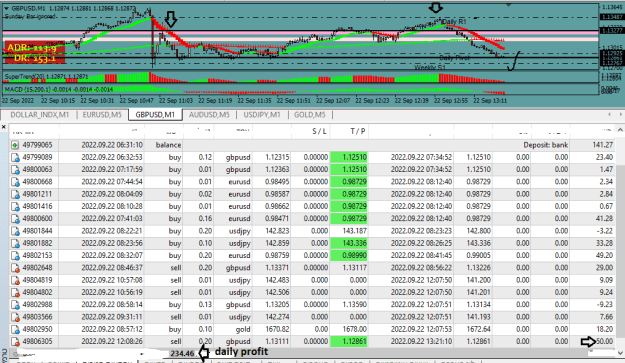This screenshot has width=625, height=363.
Task: Open the AUDUSD,M5 chart tab
Action: pyautogui.click(x=209, y=115)
